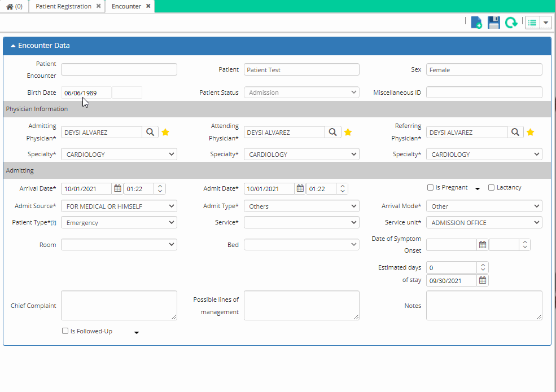The image size is (556, 392).
Task: Refresh the encounter form
Action: click(x=511, y=23)
